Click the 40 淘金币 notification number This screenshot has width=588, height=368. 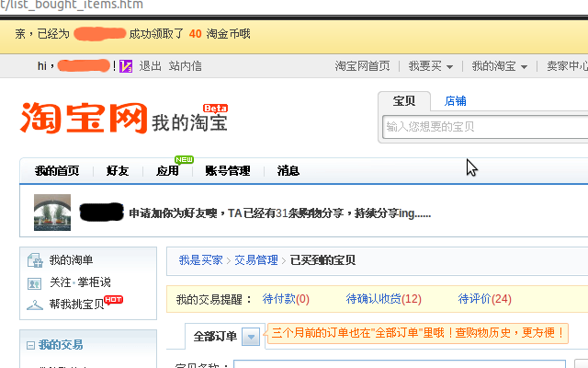(x=196, y=34)
